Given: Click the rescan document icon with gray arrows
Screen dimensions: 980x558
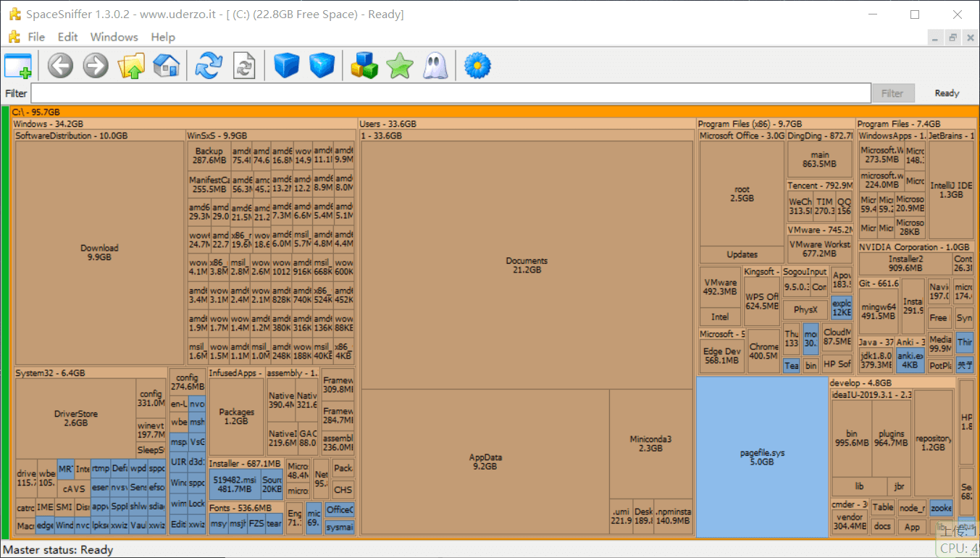Looking at the screenshot, I should pyautogui.click(x=244, y=66).
